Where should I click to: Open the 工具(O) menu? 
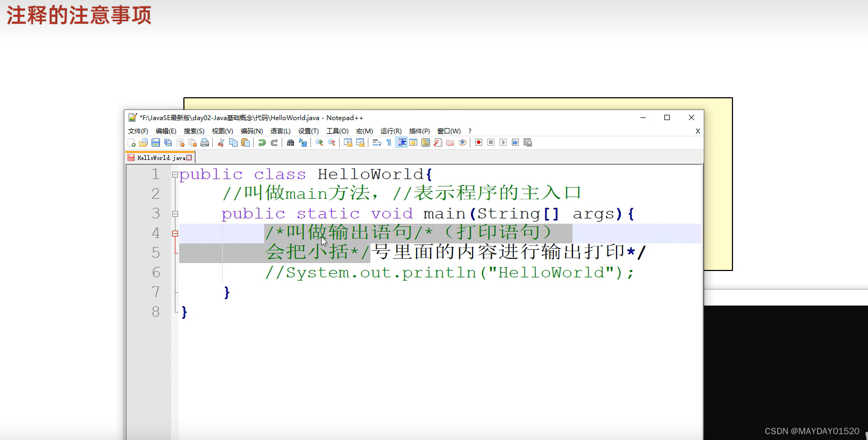click(337, 131)
